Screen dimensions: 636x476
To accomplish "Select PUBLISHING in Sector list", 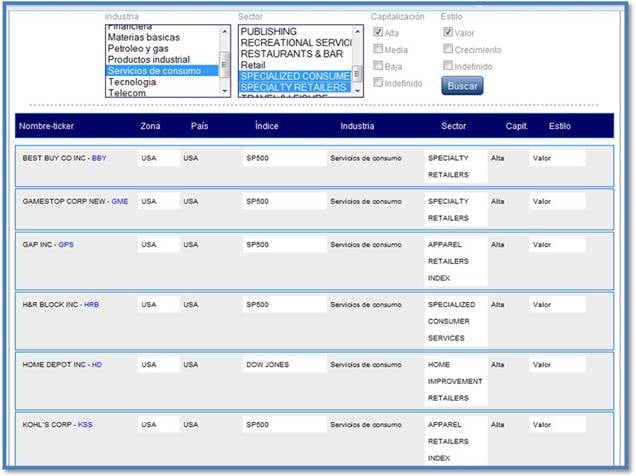I will (x=295, y=31).
